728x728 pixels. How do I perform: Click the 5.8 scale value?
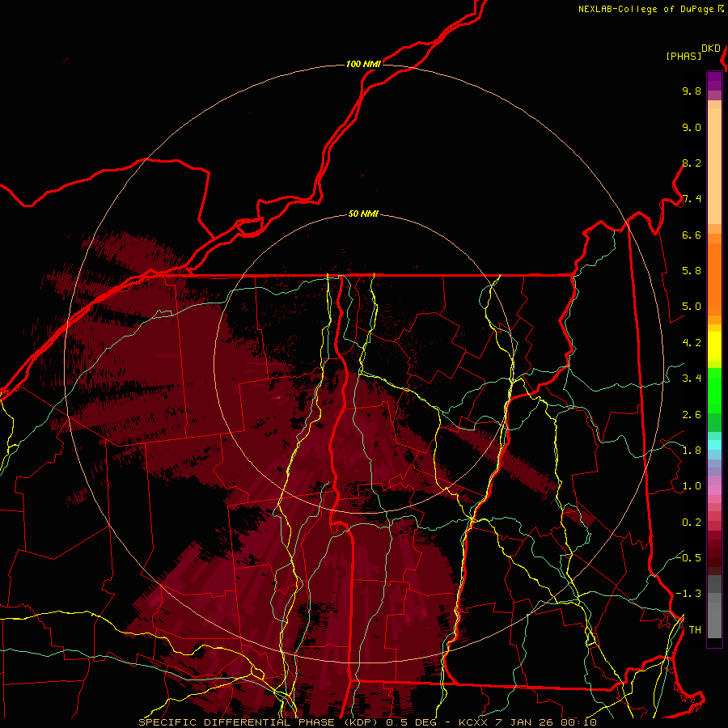pyautogui.click(x=692, y=271)
